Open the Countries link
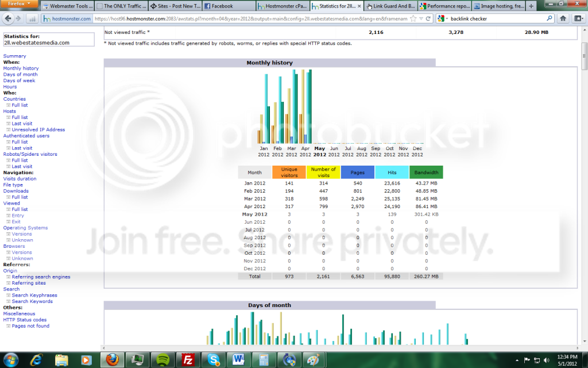This screenshot has height=368, width=588. point(14,99)
